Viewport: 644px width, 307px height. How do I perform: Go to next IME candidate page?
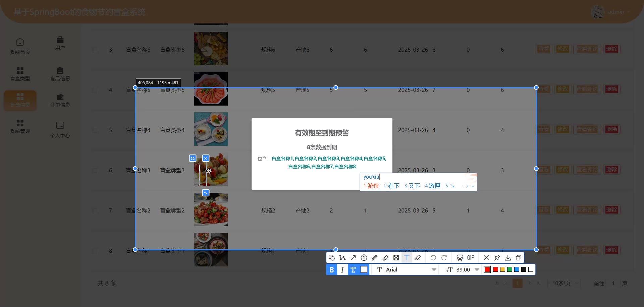[x=467, y=186]
